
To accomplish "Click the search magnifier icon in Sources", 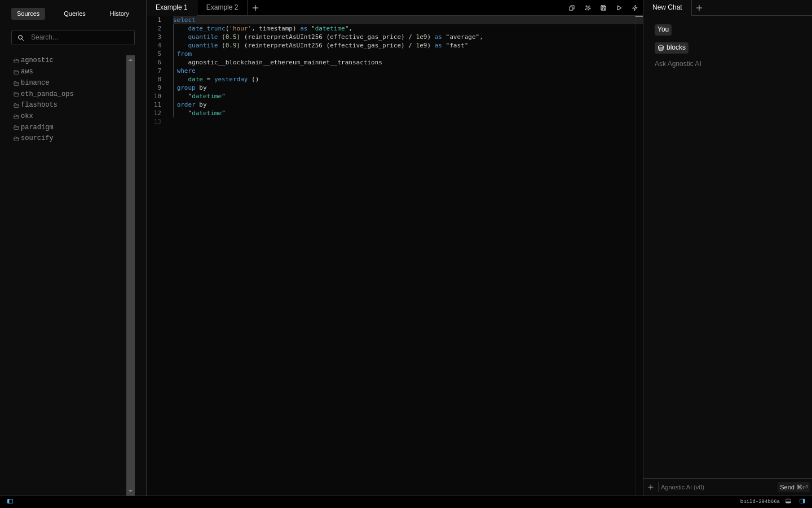I will pyautogui.click(x=21, y=38).
